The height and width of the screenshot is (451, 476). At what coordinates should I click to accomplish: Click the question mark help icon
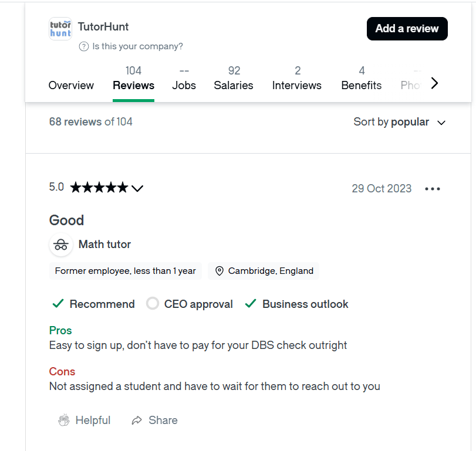(x=84, y=46)
